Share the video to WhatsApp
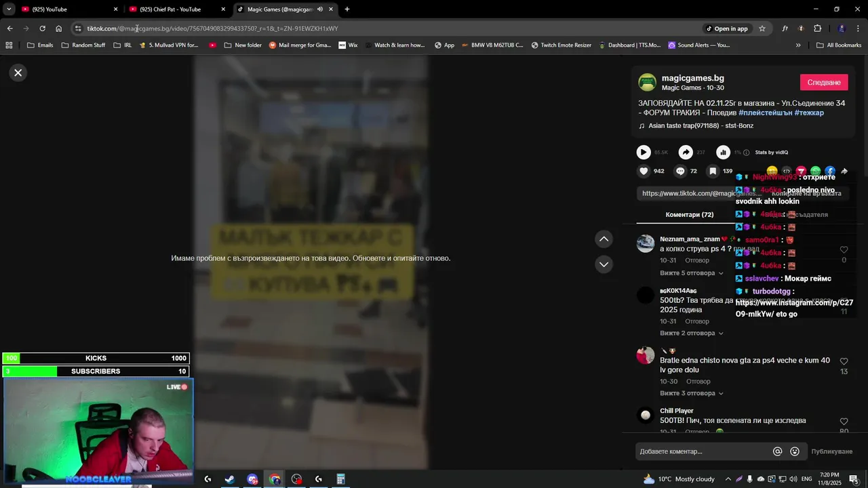Image resolution: width=868 pixels, height=488 pixels. [816, 171]
